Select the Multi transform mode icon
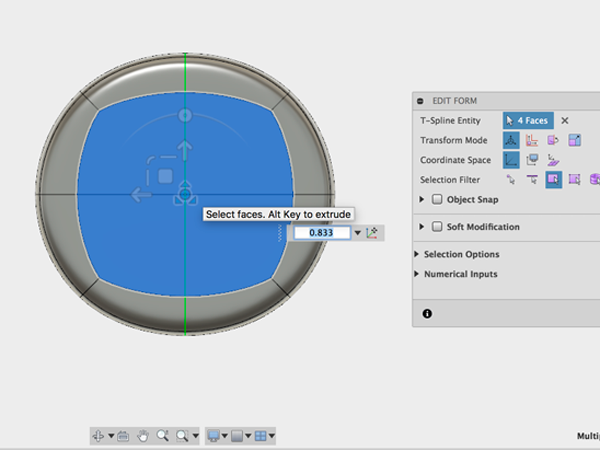 point(511,140)
